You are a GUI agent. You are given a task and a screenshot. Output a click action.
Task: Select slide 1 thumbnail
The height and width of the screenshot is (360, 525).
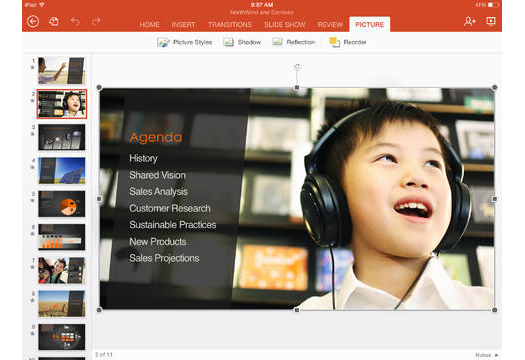(62, 71)
